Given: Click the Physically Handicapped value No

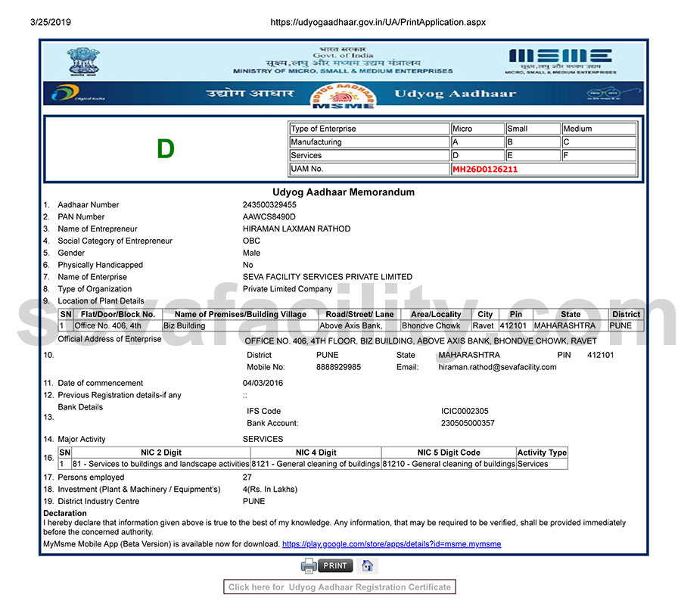Looking at the screenshot, I should tap(248, 265).
